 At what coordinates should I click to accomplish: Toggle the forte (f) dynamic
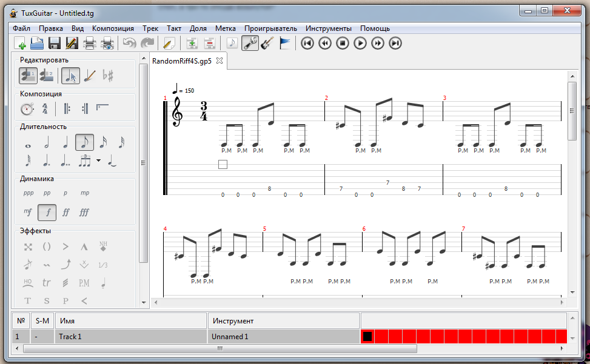(x=47, y=213)
